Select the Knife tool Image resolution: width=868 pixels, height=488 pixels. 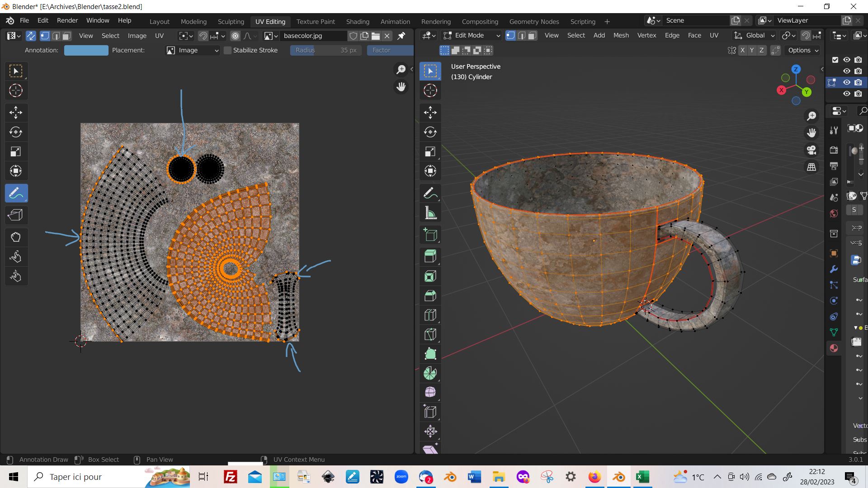(430, 335)
